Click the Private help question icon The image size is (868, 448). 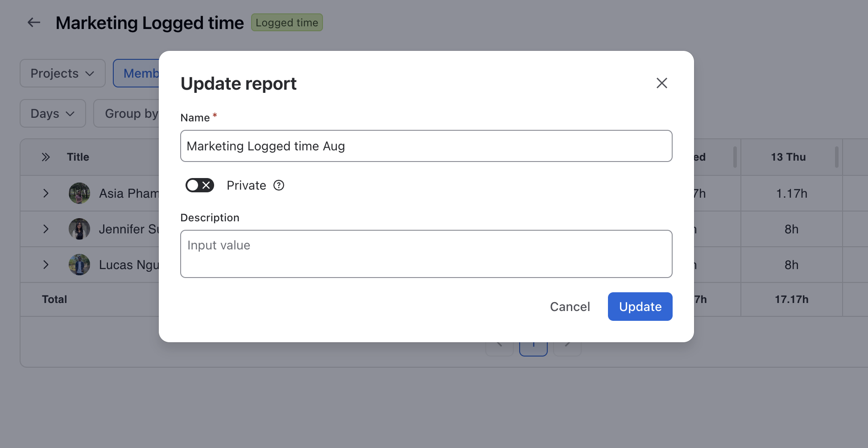coord(279,185)
